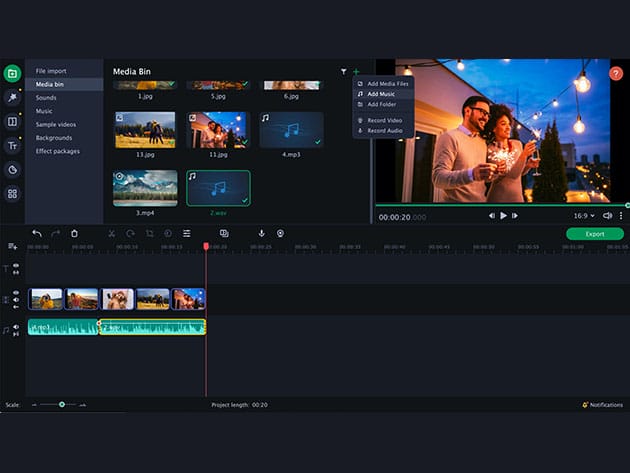Open the three-dot preview options menu
Viewport: 630px width, 473px height.
(x=620, y=215)
